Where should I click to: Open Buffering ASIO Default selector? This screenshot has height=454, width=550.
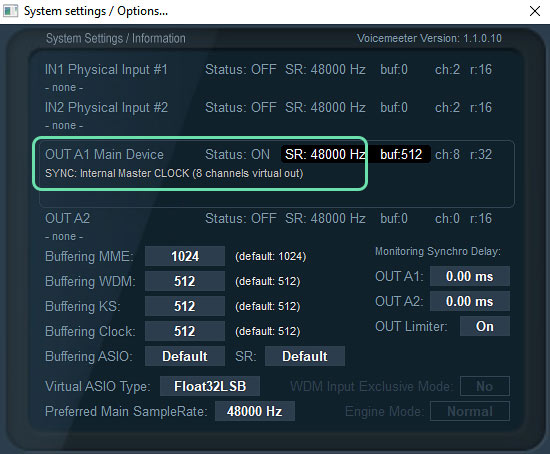click(x=185, y=356)
